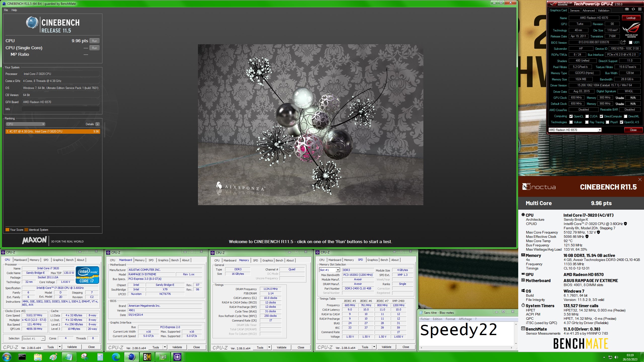Switch to CPU-Z via its purple taskbar icon
Screen dimensions: 644x362
point(177,357)
